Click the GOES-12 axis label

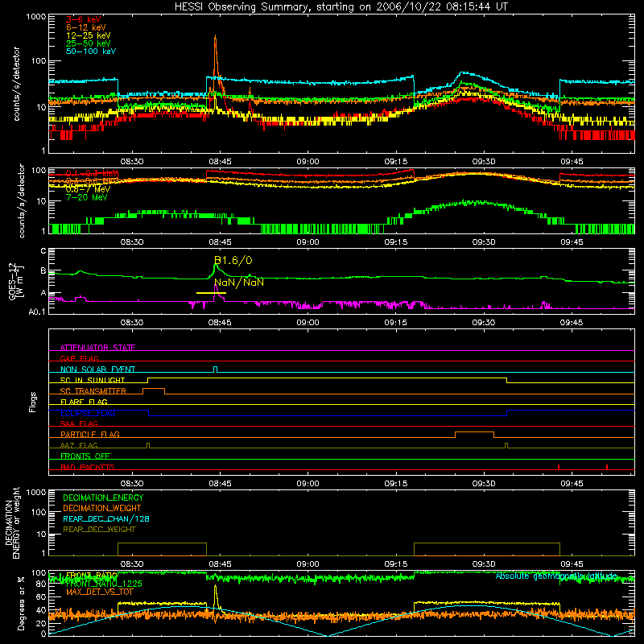(14, 281)
